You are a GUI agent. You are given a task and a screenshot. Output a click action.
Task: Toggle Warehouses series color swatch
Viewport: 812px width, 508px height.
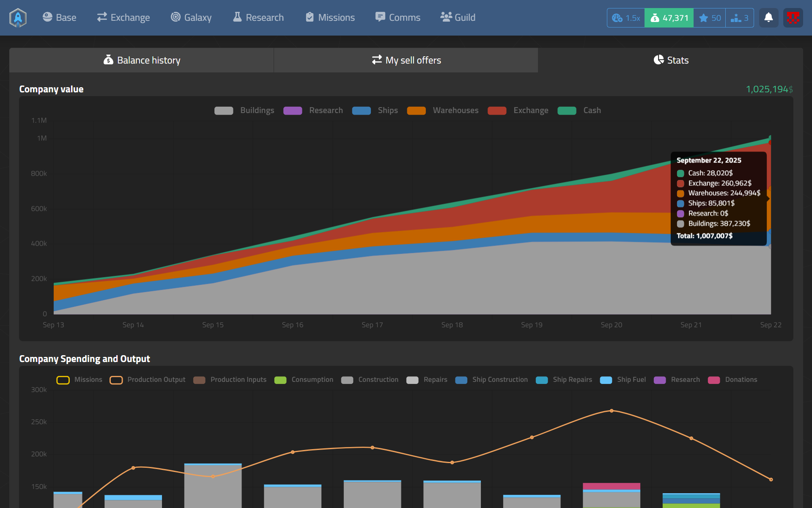[416, 110]
